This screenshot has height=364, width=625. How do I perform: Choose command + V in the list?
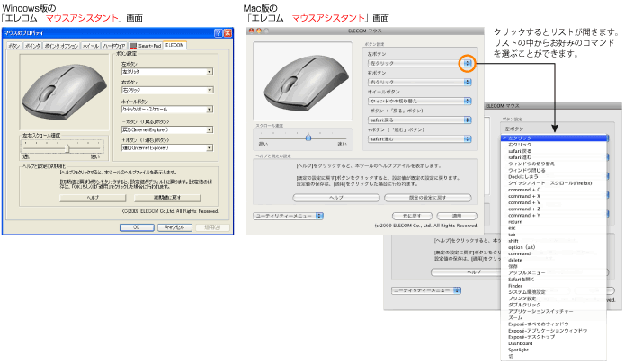(x=554, y=202)
